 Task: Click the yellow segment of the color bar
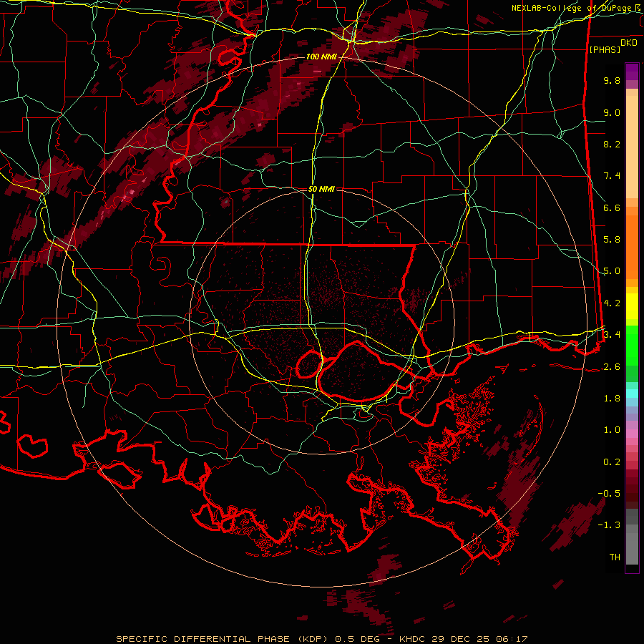(632, 306)
